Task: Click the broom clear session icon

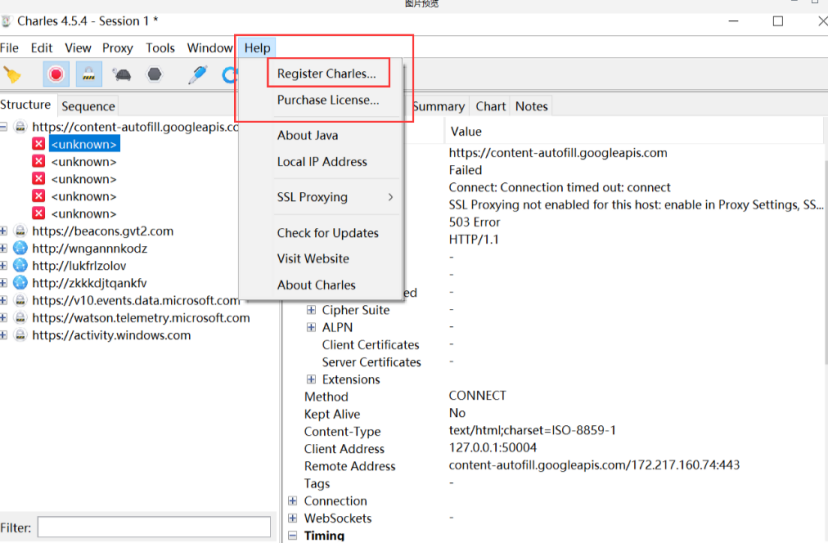Action: pos(12,74)
